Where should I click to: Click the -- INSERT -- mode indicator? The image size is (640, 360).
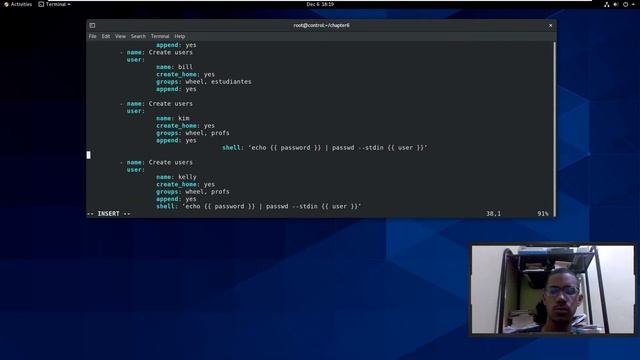point(109,213)
